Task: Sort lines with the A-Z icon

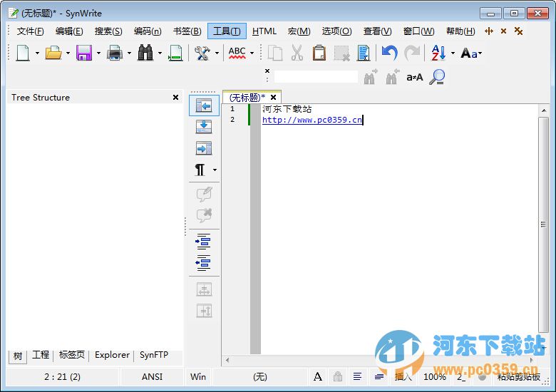Action: coord(438,53)
